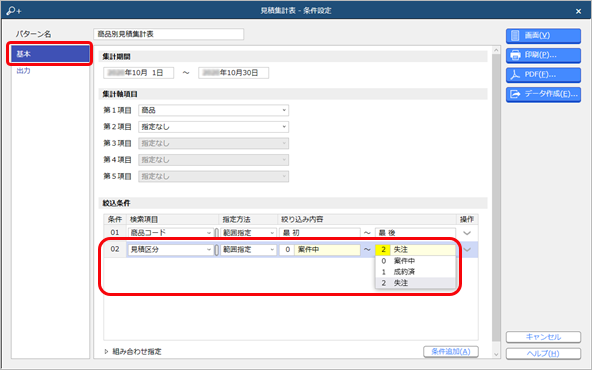Click the データ作成(E)... button
The height and width of the screenshot is (370, 592).
coord(543,94)
